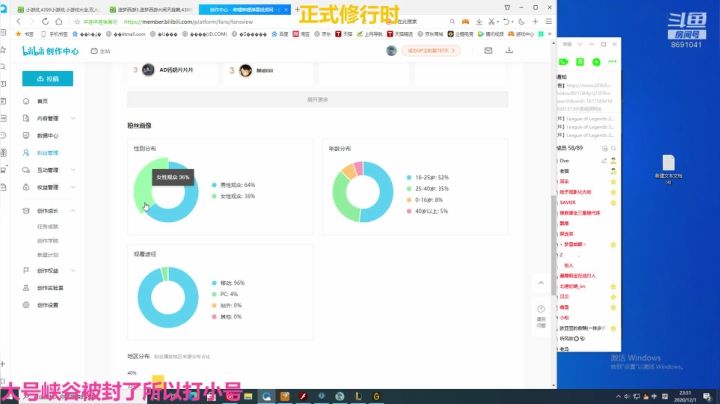
Task: Click the green document icon in chat window
Action: click(580, 62)
